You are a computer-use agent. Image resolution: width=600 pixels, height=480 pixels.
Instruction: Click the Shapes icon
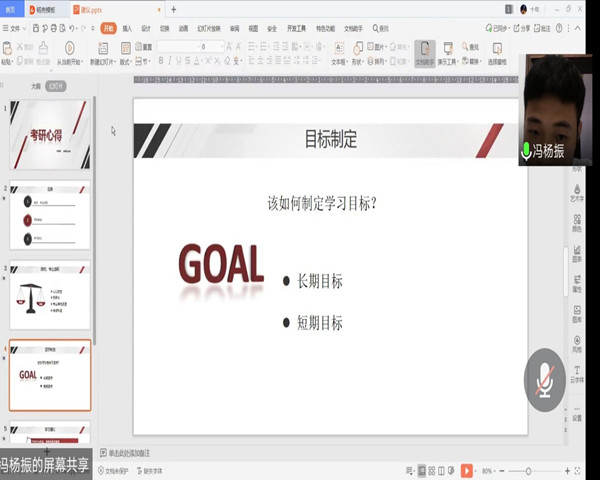coord(358,48)
